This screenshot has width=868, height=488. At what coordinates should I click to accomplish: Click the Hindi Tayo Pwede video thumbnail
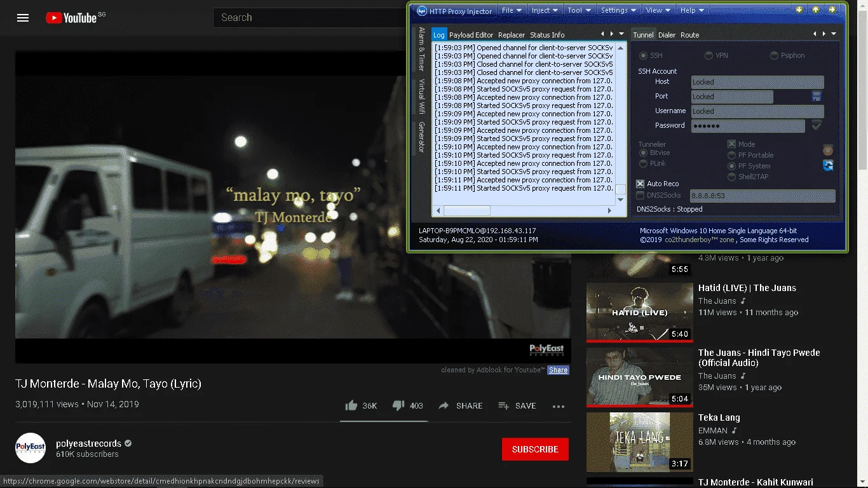pos(639,377)
